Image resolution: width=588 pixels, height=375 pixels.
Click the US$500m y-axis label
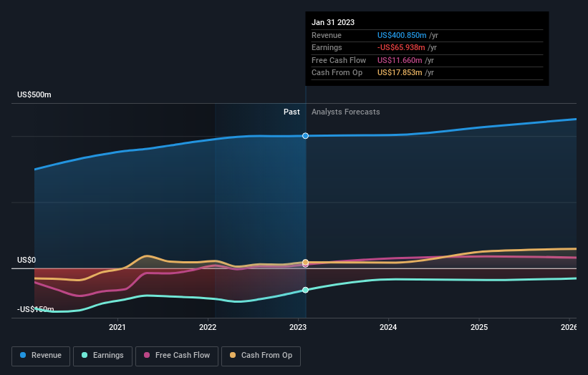34,94
